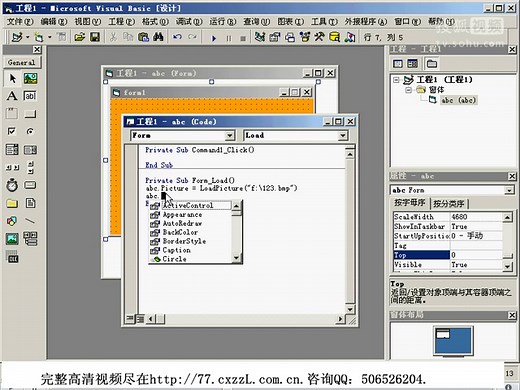This screenshot has width=520, height=390.
Task: Open the abc Form properties object dropdown
Action: [x=509, y=190]
